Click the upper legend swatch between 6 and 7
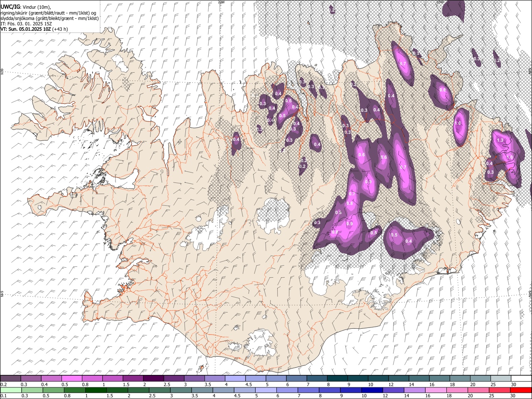Image resolution: width=532 pixels, height=399 pixels. coord(296,378)
